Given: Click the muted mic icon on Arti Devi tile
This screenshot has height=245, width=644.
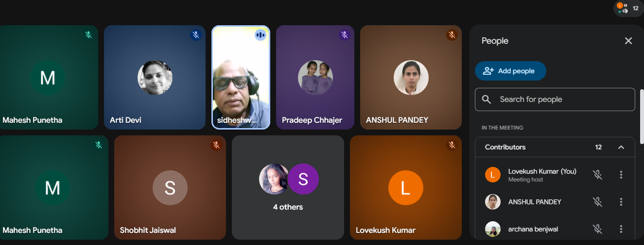Looking at the screenshot, I should tap(196, 35).
